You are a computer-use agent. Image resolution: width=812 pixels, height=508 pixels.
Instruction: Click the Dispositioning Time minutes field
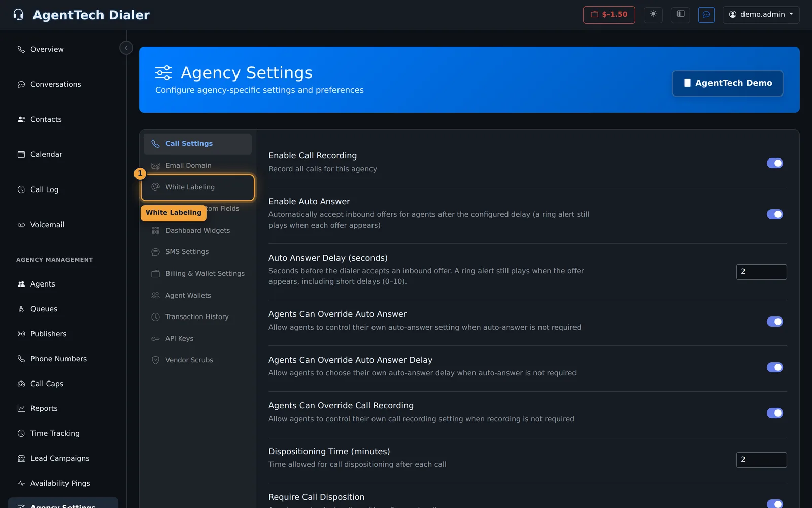(761, 460)
